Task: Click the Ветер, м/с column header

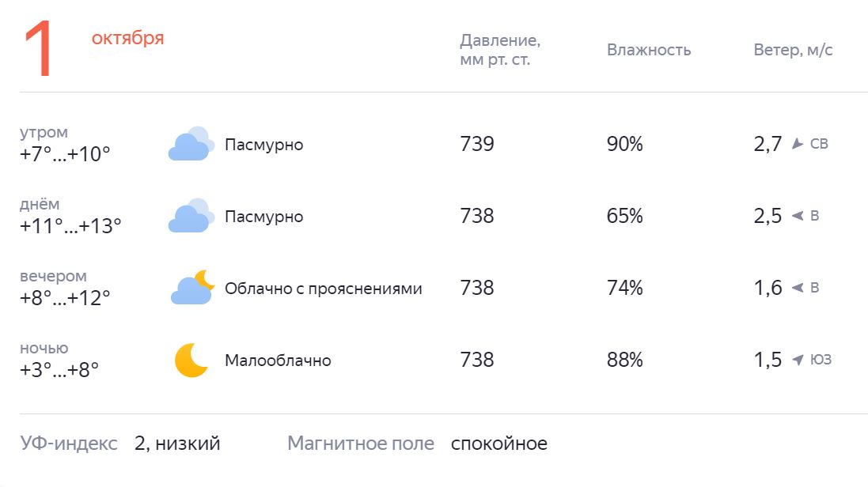Action: pyautogui.click(x=793, y=50)
